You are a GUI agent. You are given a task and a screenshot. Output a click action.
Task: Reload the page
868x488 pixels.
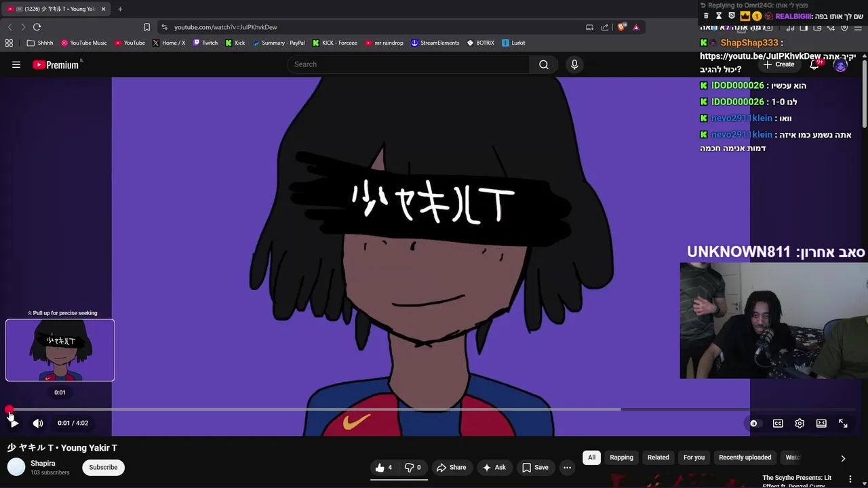coord(37,27)
